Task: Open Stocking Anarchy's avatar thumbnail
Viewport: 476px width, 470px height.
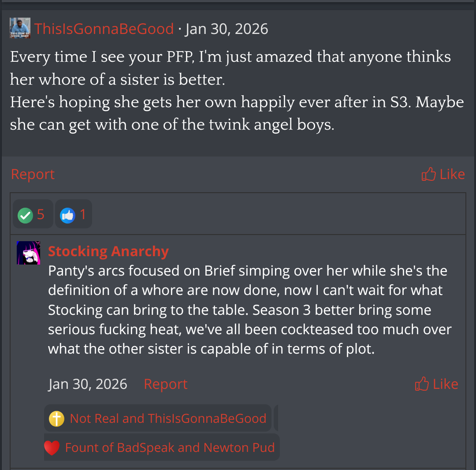Action: point(29,253)
